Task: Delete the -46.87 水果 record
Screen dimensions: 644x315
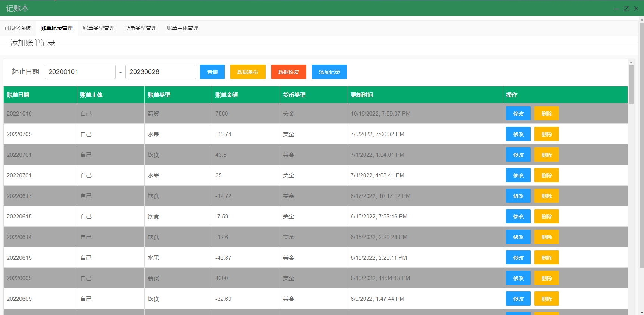Action: [547, 257]
